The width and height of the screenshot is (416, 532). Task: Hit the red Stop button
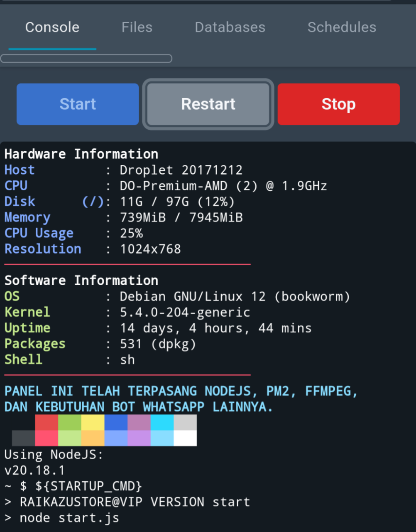coord(338,104)
